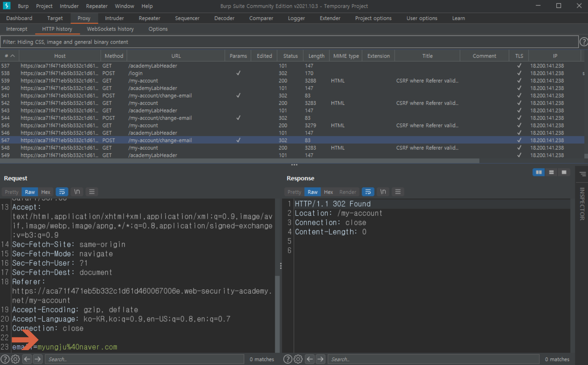Click the history table horizontal scrollbar
The width and height of the screenshot is (588, 365).
[x=240, y=161]
